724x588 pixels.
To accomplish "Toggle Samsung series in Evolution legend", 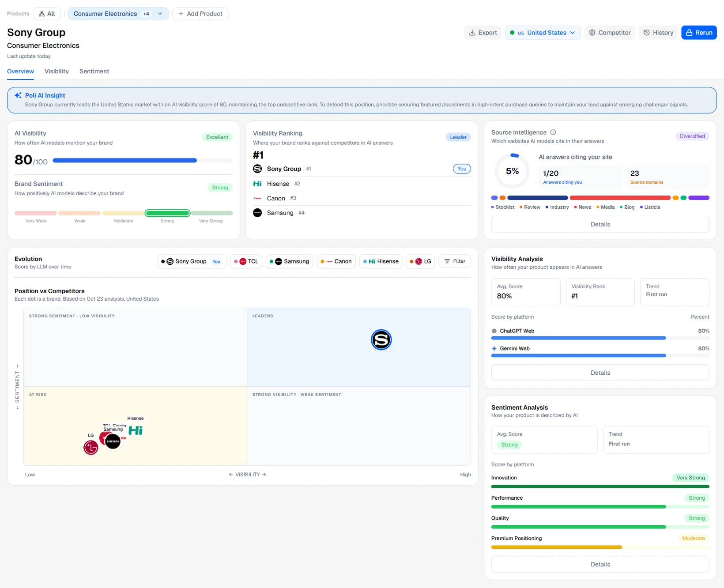I will pos(290,261).
